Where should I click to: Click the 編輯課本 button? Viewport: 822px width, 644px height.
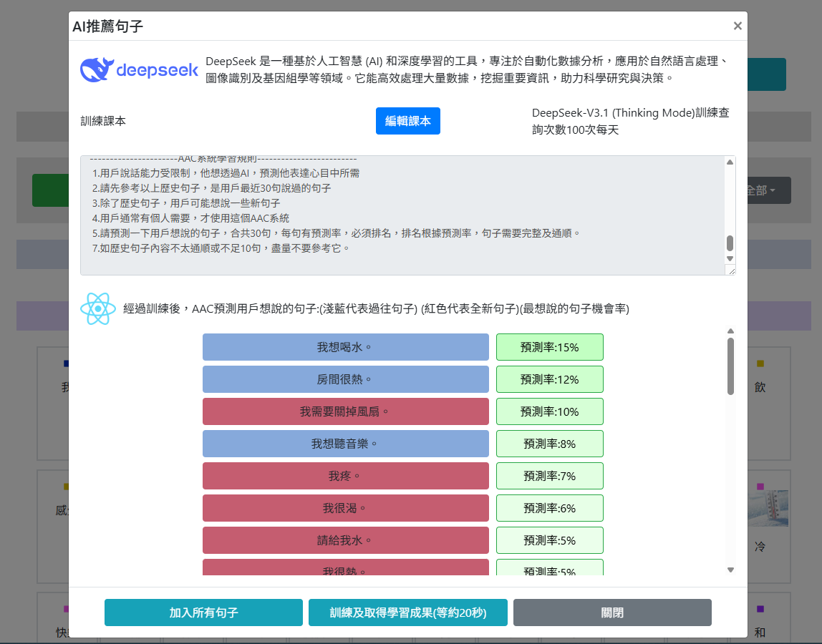(407, 121)
